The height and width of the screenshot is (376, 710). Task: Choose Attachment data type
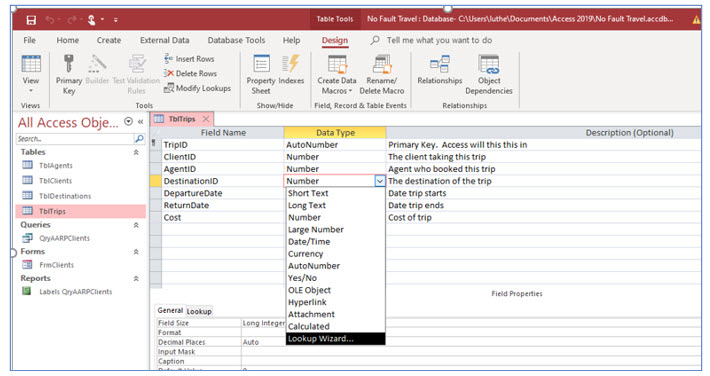336,314
